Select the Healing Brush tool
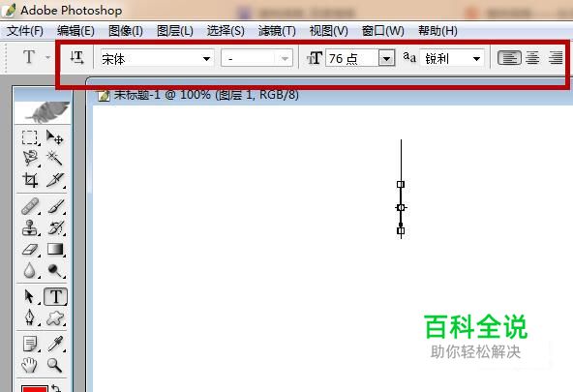 point(30,206)
